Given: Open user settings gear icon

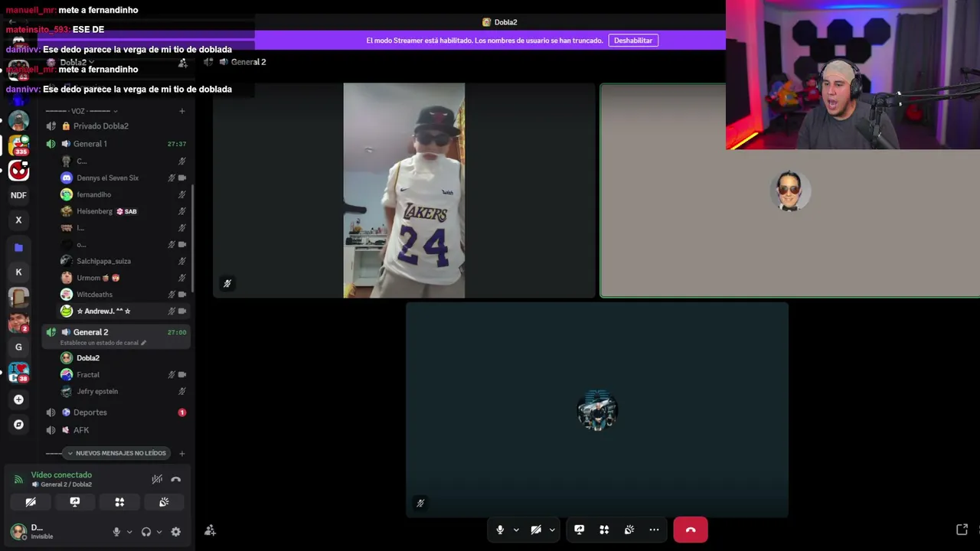Looking at the screenshot, I should tap(176, 532).
